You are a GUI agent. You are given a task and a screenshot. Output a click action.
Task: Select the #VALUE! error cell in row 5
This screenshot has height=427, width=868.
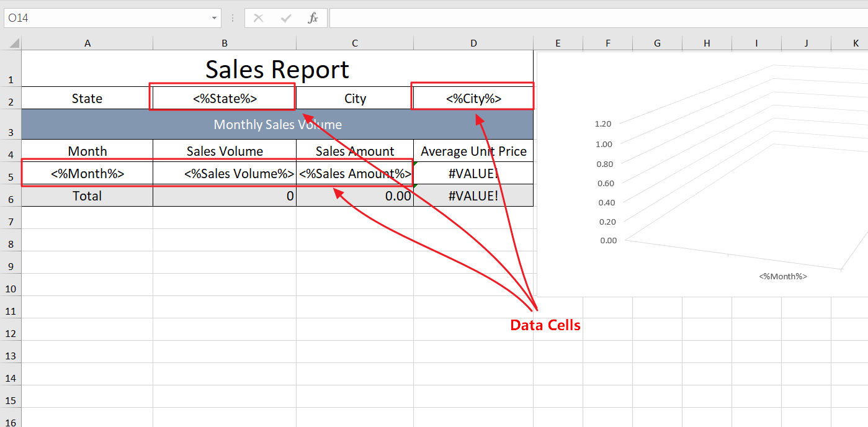(x=473, y=173)
